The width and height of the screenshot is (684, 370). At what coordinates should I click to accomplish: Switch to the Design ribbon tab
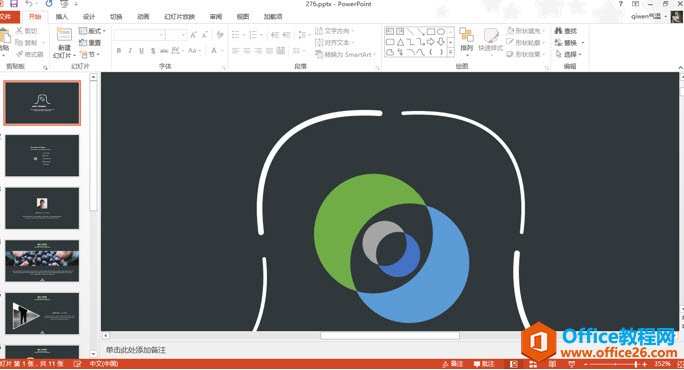[89, 17]
